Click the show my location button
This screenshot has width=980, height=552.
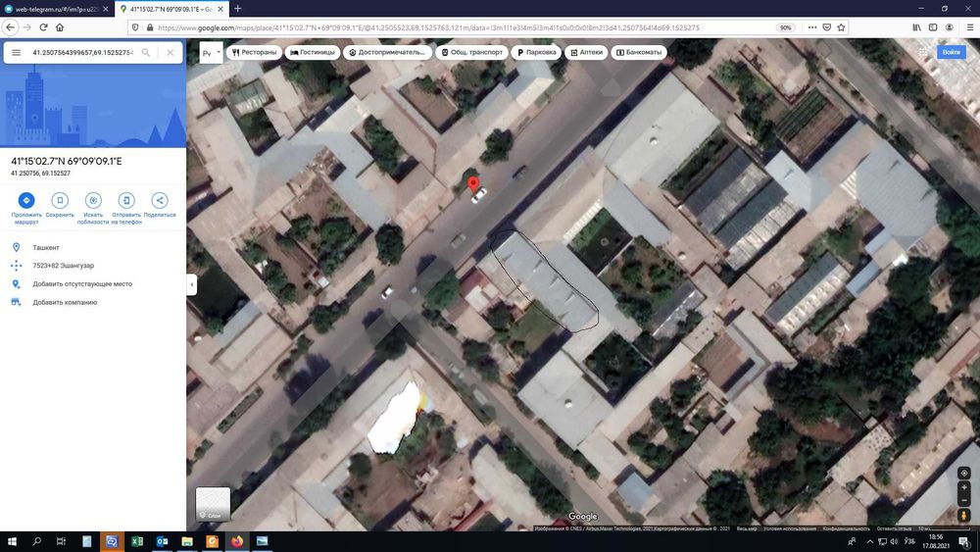tap(963, 474)
